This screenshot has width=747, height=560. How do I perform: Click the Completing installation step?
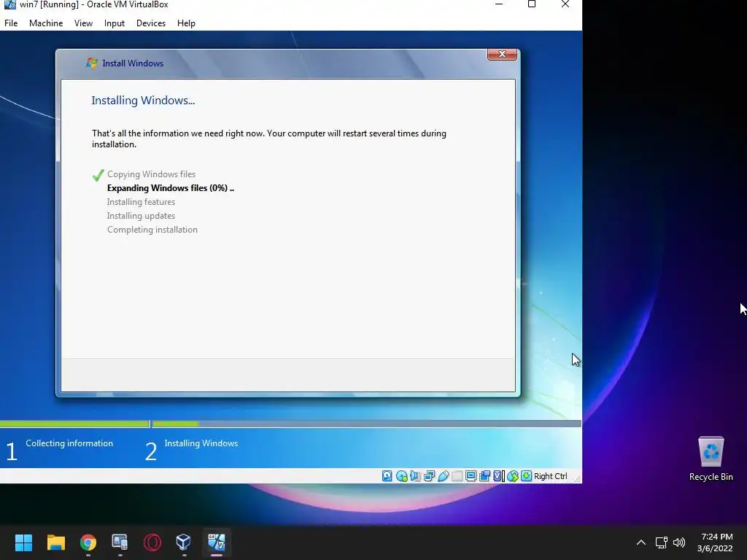point(152,230)
